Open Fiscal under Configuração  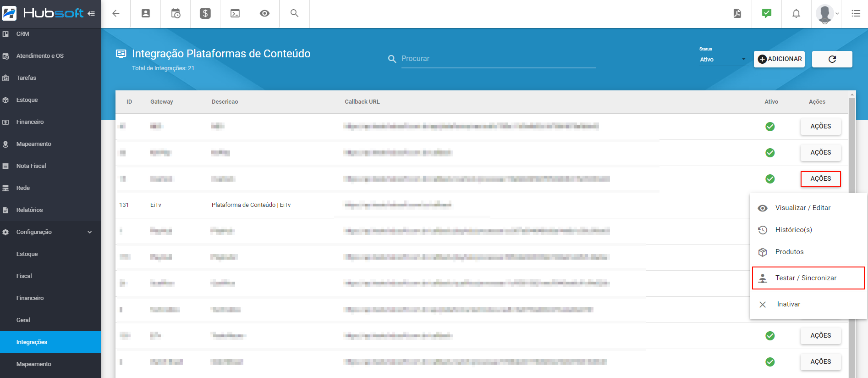pyautogui.click(x=50, y=276)
